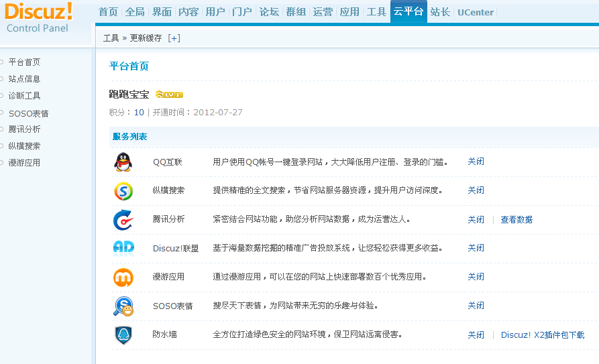Close the 纵横搜索 service

point(476,190)
